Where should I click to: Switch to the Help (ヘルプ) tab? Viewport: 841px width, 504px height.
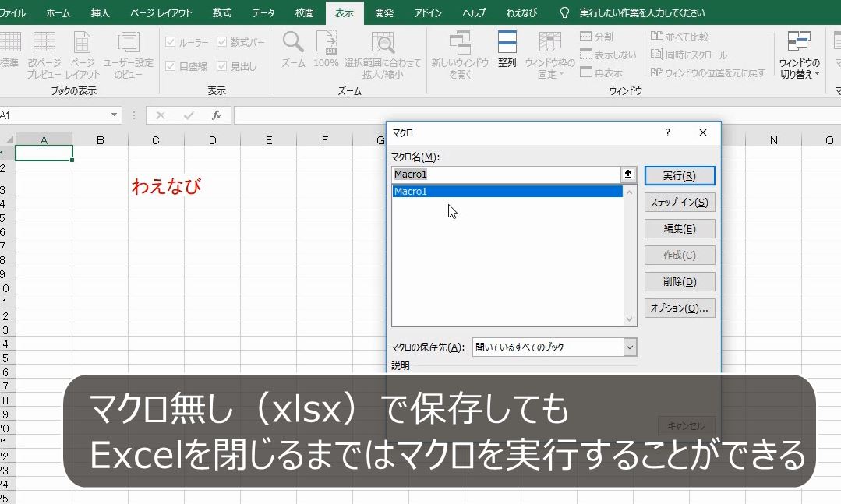(474, 12)
